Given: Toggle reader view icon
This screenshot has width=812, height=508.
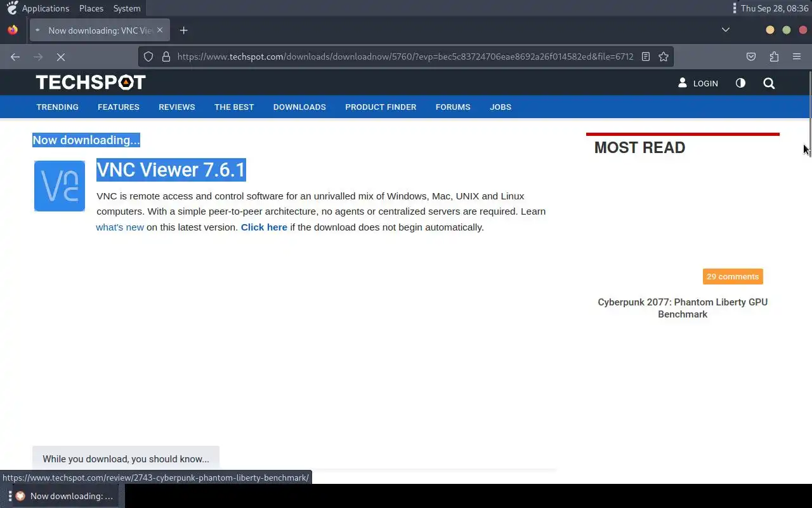Looking at the screenshot, I should point(646,57).
